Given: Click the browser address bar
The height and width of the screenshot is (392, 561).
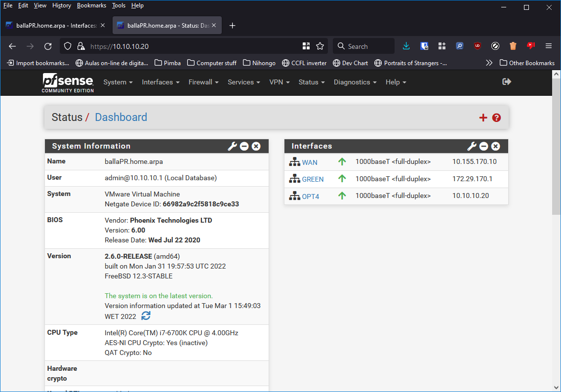Looking at the screenshot, I should pyautogui.click(x=198, y=46).
